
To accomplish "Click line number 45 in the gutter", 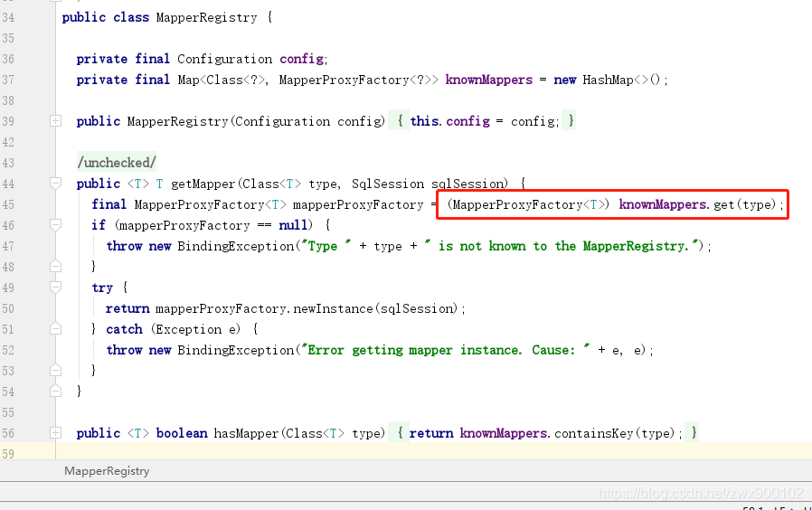I will pyautogui.click(x=8, y=204).
